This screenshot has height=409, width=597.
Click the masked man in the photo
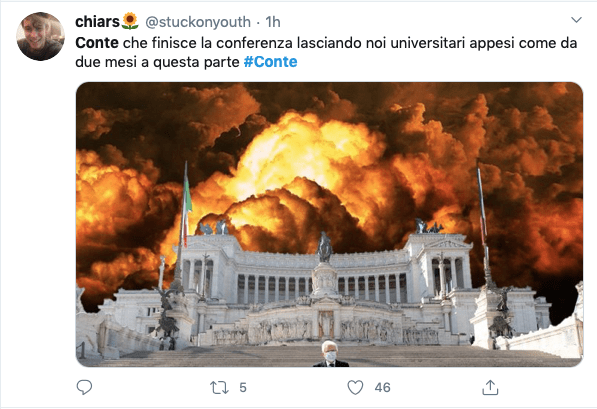click(x=330, y=354)
